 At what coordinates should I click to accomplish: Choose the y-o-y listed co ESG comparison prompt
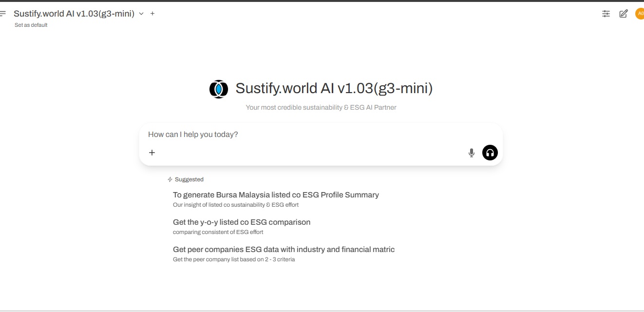(x=242, y=222)
